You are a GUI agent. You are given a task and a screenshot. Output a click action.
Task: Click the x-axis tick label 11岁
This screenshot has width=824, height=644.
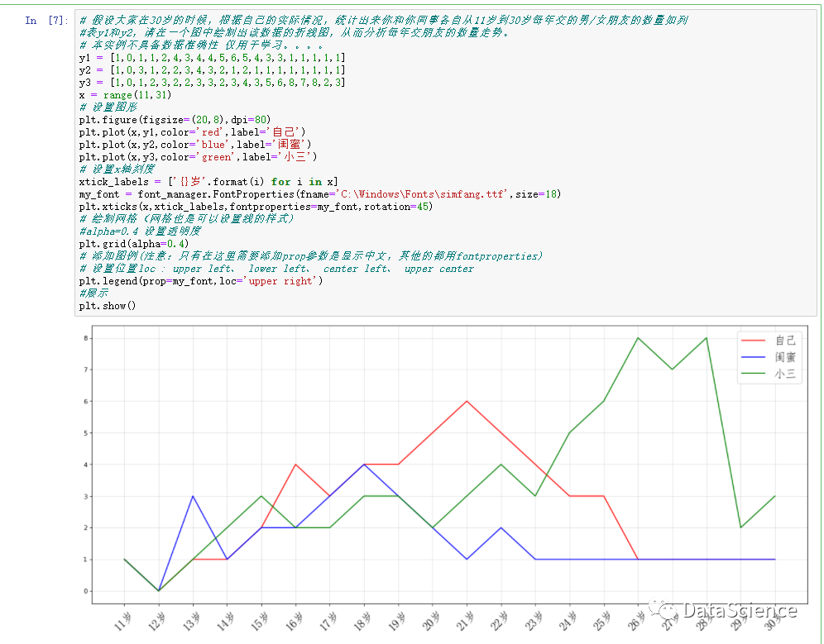point(122,621)
